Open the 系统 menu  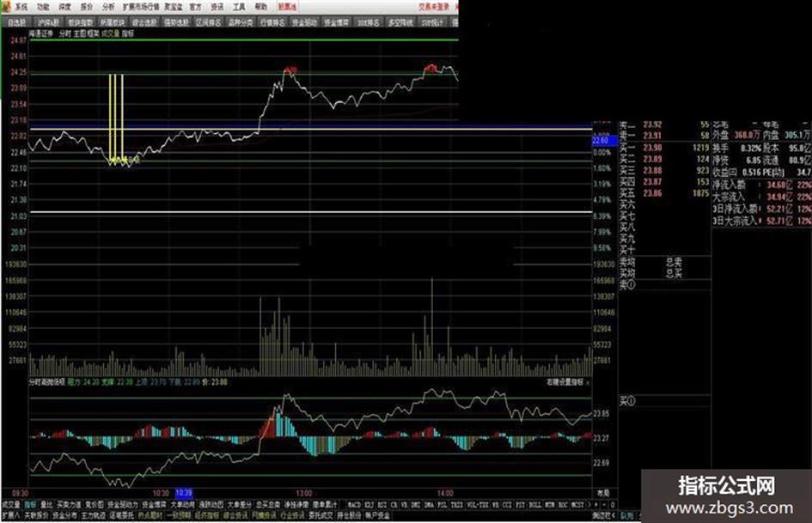[21, 7]
